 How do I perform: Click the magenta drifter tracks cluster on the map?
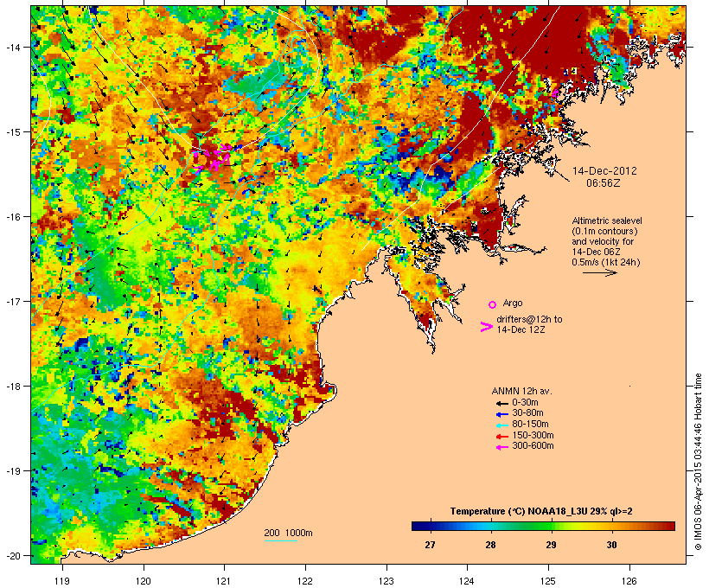pyautogui.click(x=213, y=158)
